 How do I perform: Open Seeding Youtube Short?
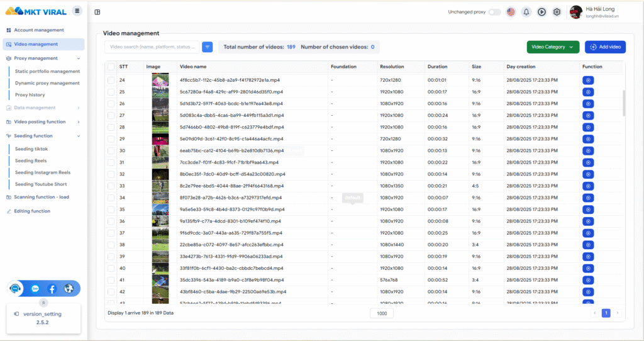41,184
